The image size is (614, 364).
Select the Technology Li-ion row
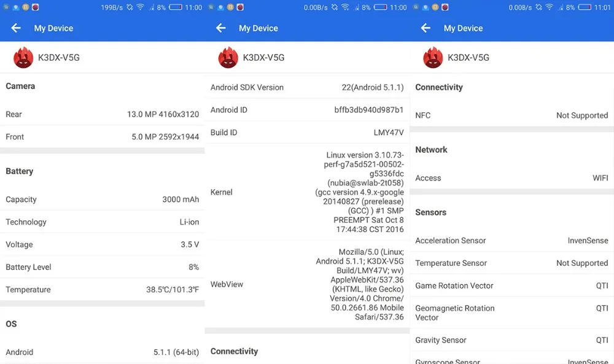tap(102, 222)
